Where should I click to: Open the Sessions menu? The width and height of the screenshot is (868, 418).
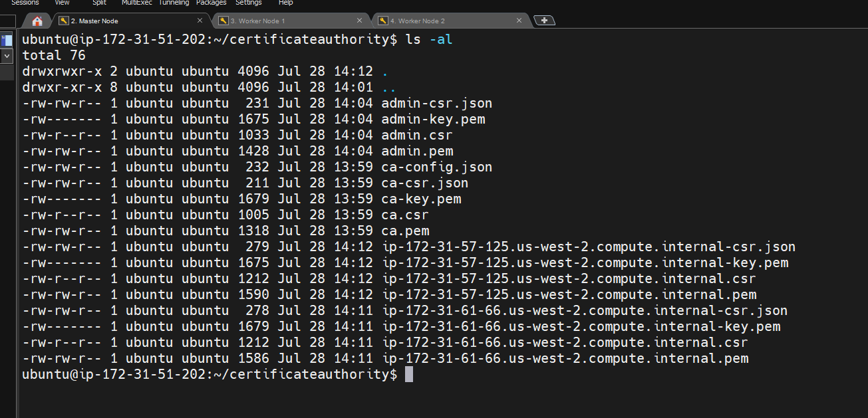coord(25,3)
